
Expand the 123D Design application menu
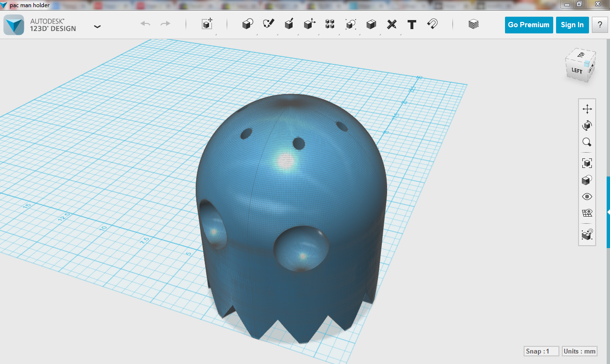tap(97, 26)
